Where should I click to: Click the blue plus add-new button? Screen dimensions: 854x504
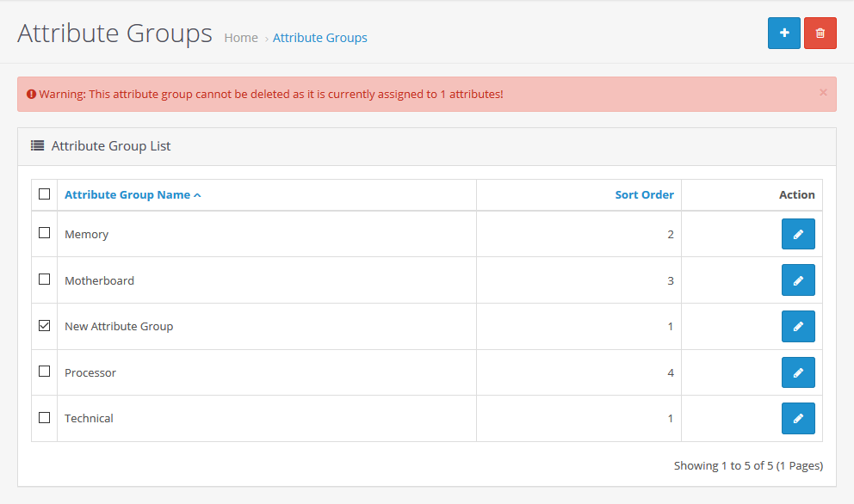click(x=783, y=34)
